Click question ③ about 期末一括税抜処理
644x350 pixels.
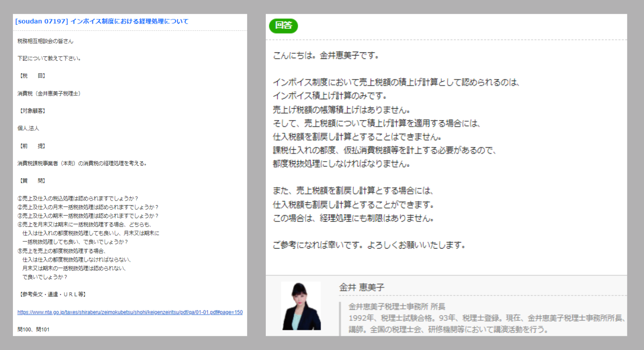click(x=88, y=216)
